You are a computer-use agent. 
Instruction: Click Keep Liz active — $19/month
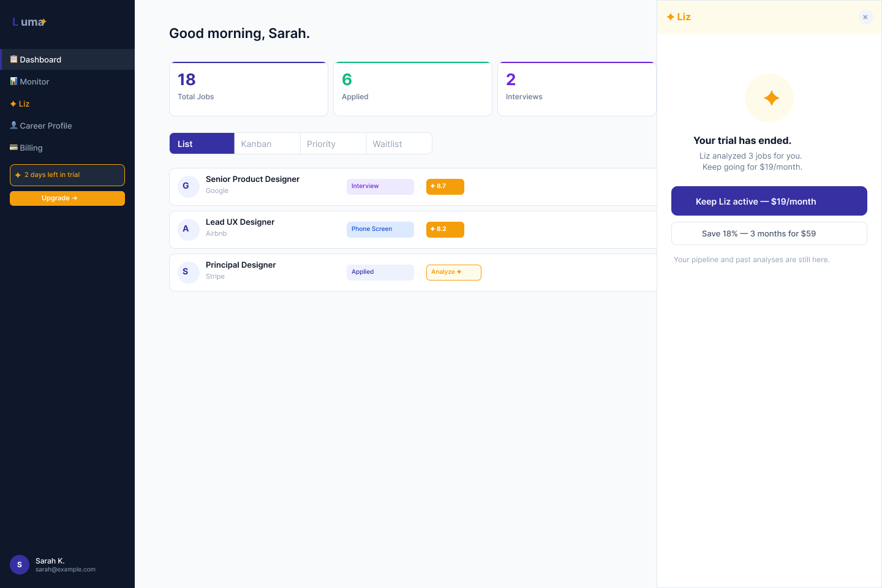coord(769,201)
